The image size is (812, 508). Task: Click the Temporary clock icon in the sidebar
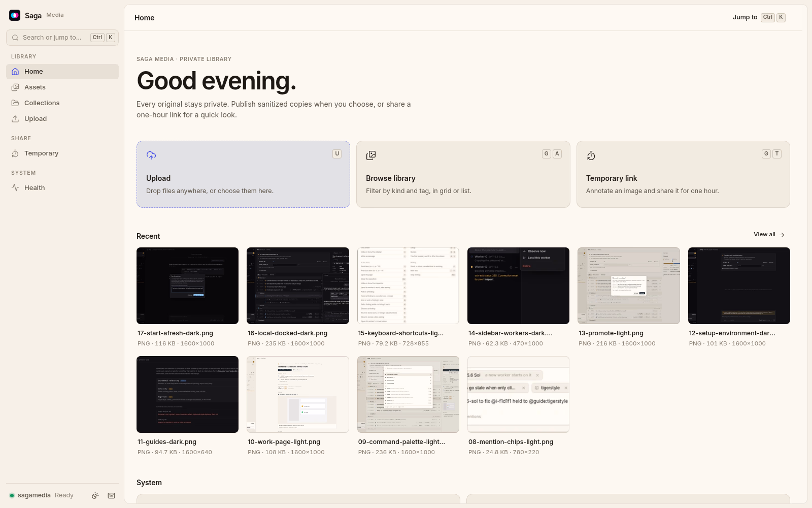(x=15, y=153)
